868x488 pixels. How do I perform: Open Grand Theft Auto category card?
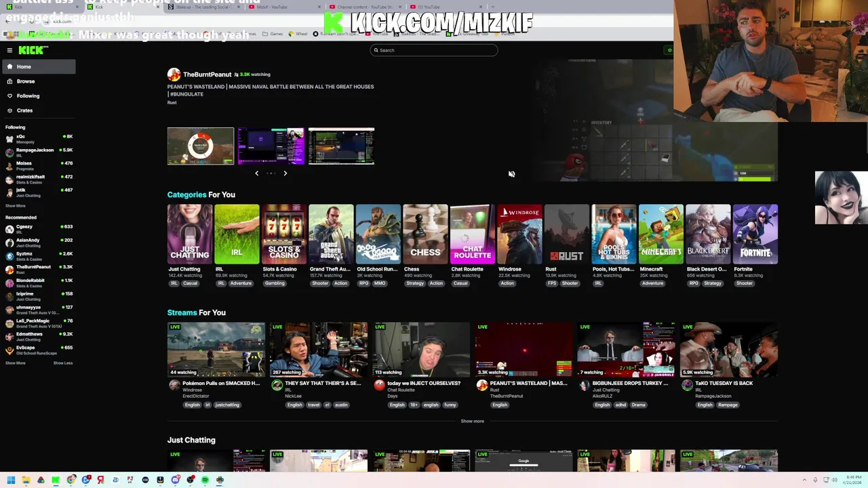331,234
